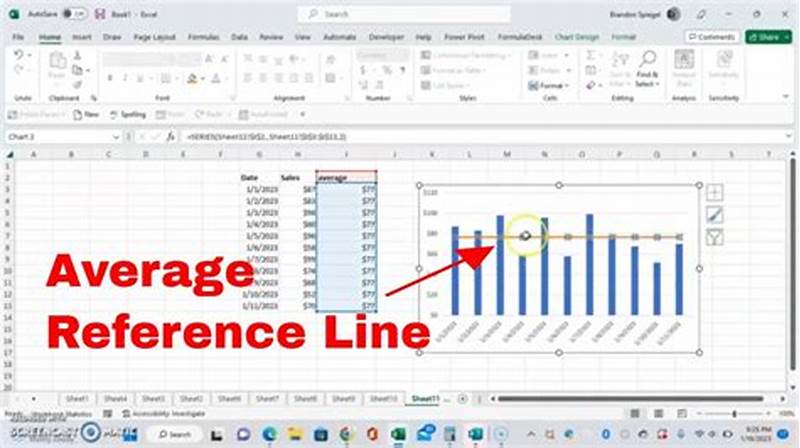The width and height of the screenshot is (800, 448).
Task: Open the Format dropdown in Cells group
Action: (549, 85)
